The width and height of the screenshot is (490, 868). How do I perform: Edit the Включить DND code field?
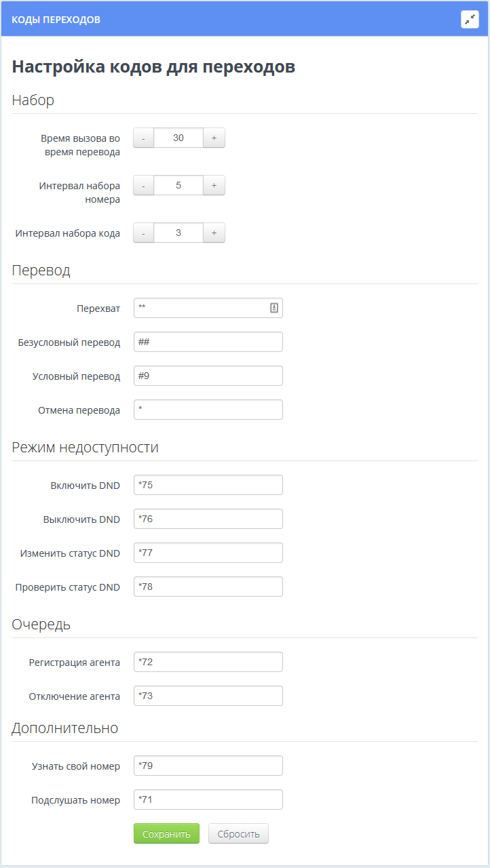(x=208, y=485)
